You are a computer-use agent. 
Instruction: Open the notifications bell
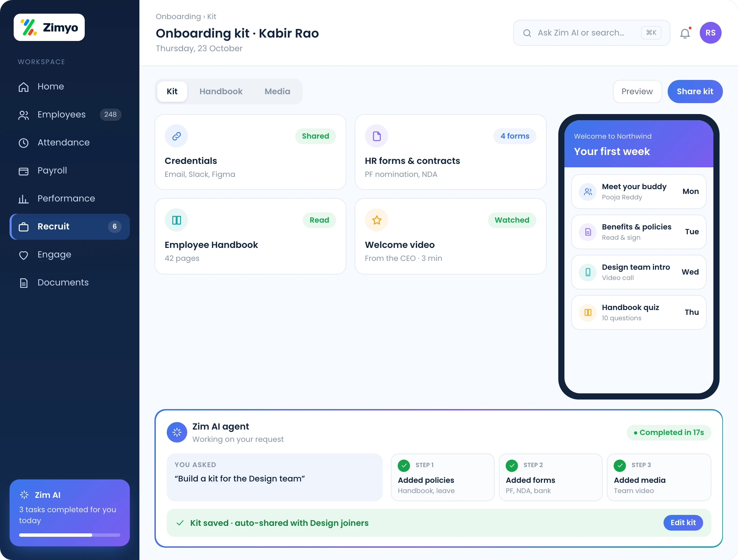pos(685,33)
